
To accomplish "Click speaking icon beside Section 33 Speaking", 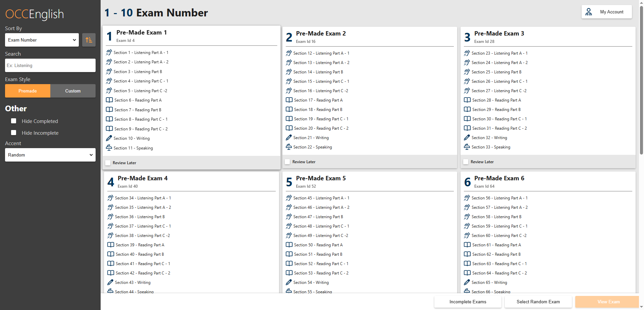I will 467,147.
